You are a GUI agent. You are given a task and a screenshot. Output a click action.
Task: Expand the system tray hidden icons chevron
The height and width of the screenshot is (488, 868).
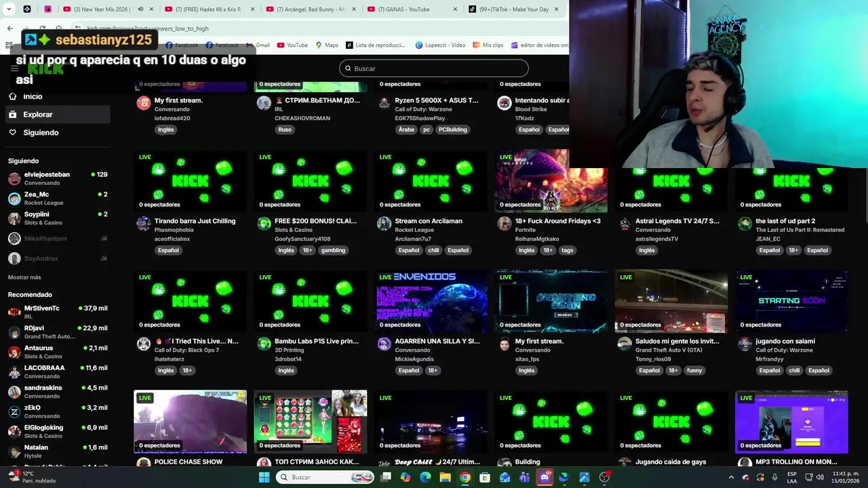(x=731, y=477)
